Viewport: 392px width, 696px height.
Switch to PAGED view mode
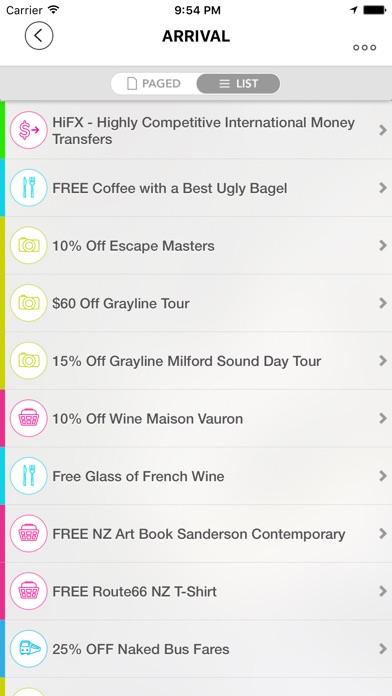(x=154, y=84)
